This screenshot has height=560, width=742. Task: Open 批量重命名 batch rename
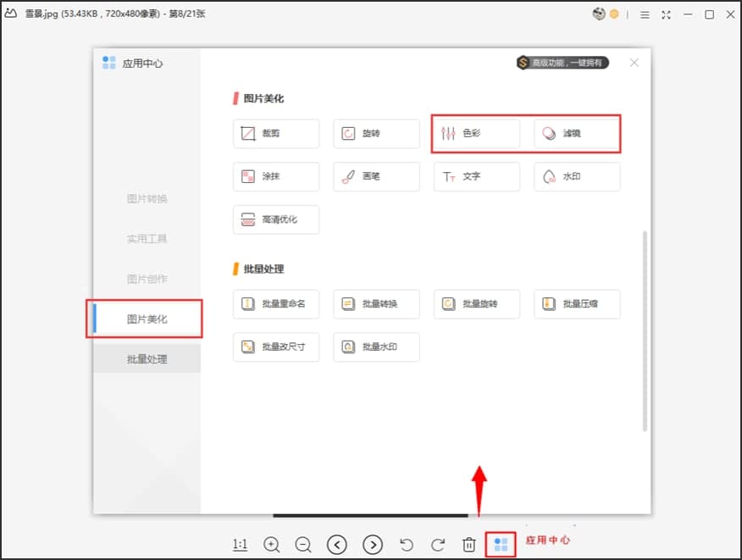pyautogui.click(x=276, y=304)
